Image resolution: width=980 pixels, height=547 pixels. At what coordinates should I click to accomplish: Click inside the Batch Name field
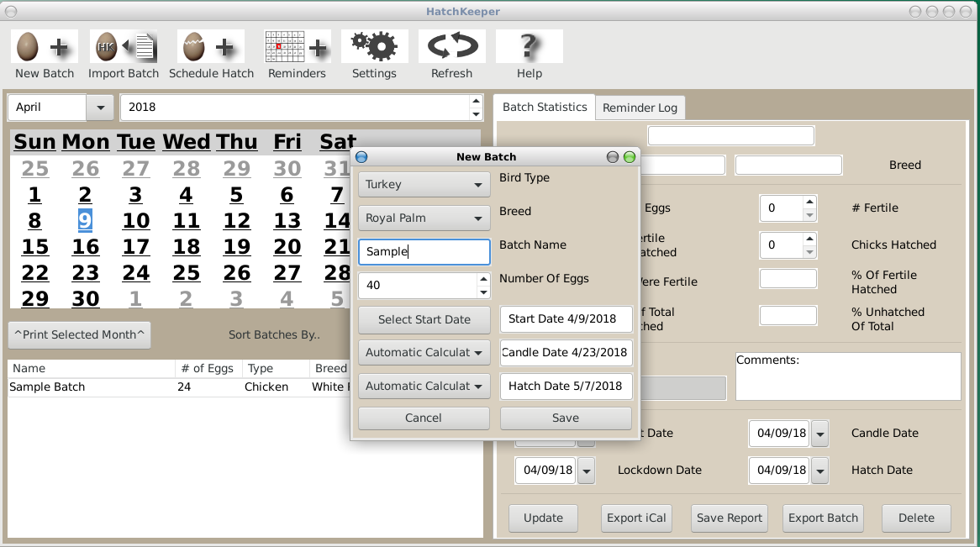coord(424,251)
